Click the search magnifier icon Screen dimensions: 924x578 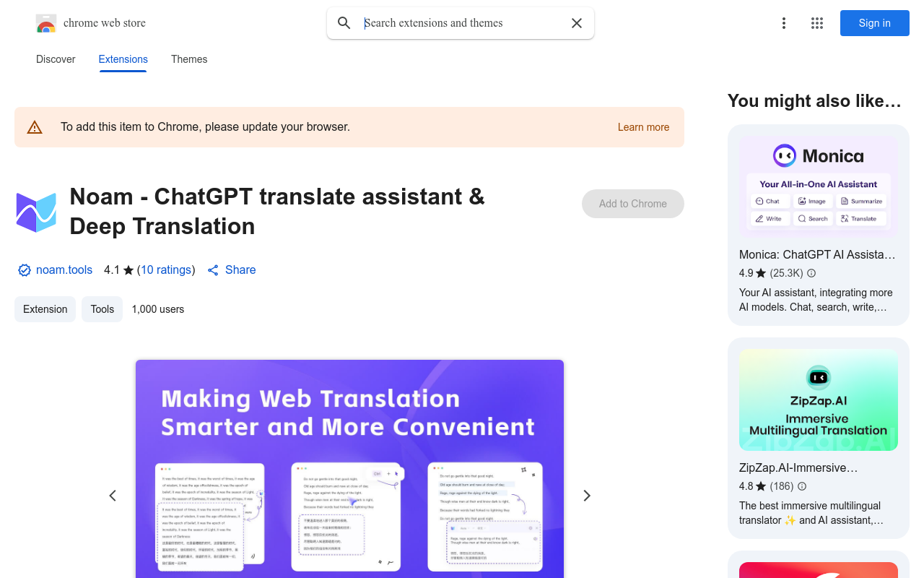(344, 23)
